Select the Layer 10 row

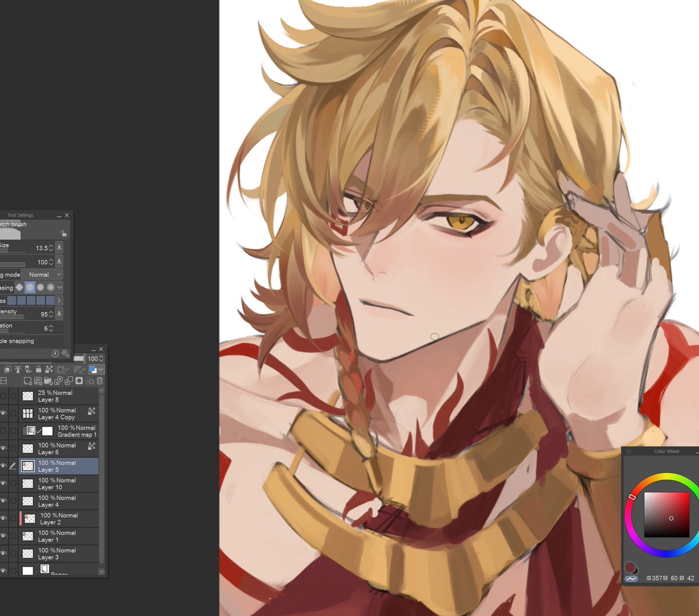(x=59, y=484)
